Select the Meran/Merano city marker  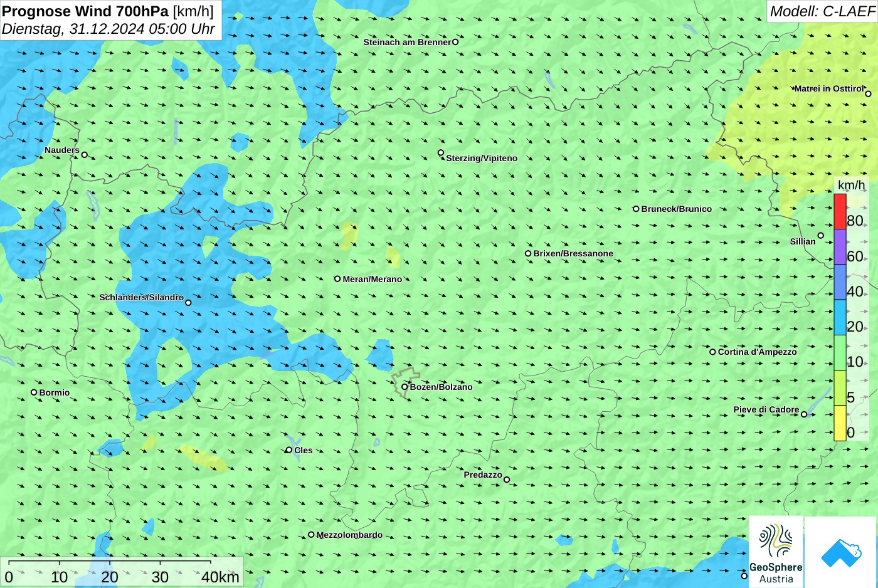pos(337,279)
